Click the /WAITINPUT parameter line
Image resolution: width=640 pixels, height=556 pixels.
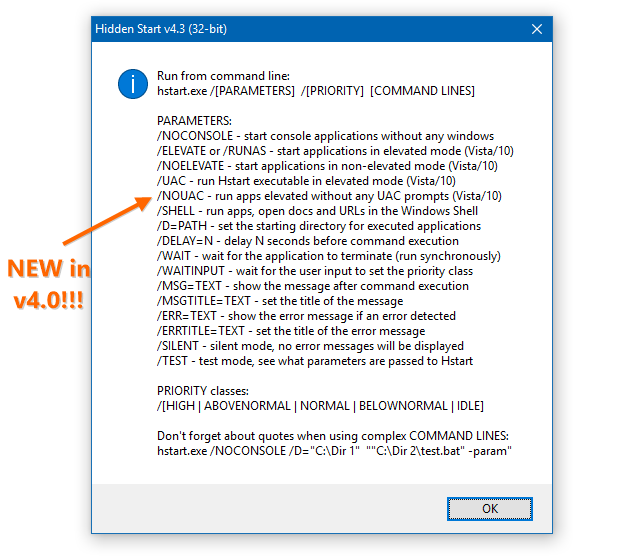pyautogui.click(x=315, y=271)
